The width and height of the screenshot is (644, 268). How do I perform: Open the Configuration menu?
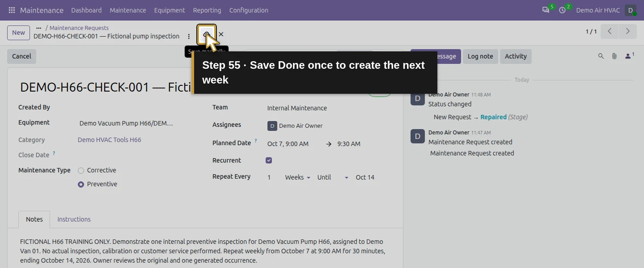pos(249,10)
